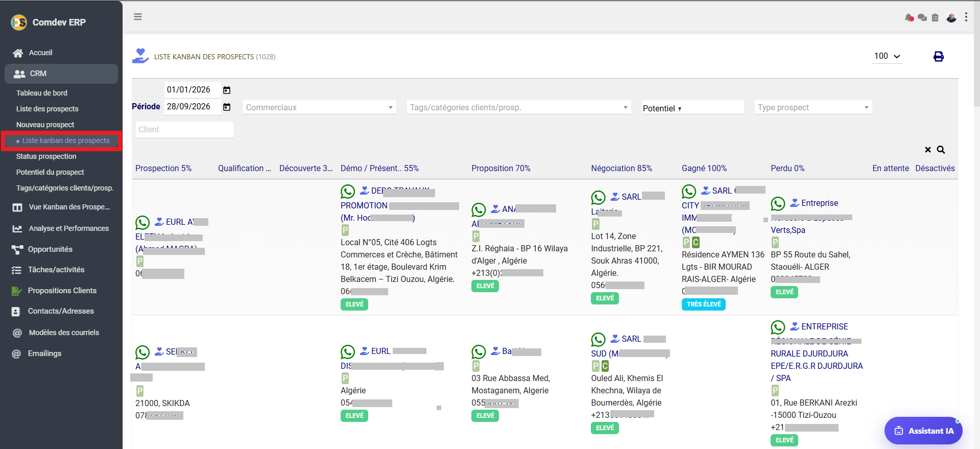The image size is (980, 449).
Task: Open the Type prospect dropdown
Action: (813, 107)
